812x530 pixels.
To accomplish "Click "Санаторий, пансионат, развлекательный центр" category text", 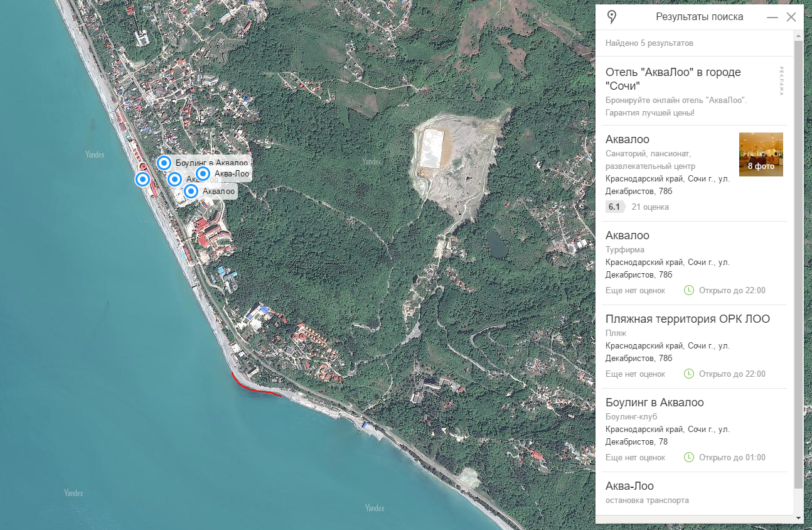I will (651, 160).
